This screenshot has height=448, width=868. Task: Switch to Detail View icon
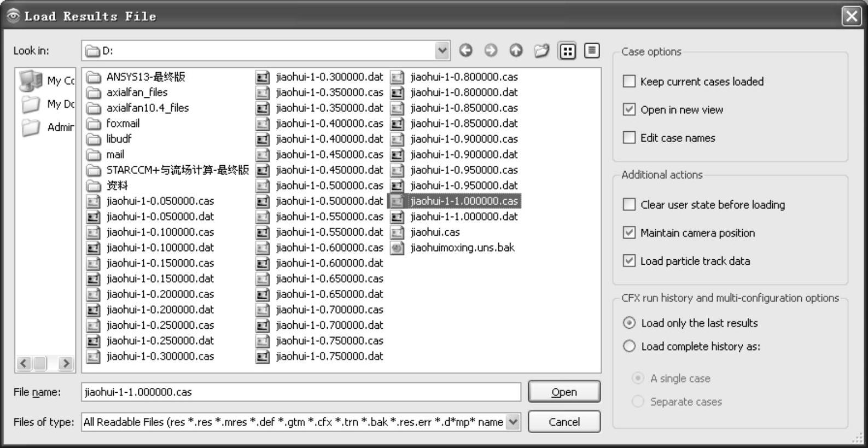(592, 51)
